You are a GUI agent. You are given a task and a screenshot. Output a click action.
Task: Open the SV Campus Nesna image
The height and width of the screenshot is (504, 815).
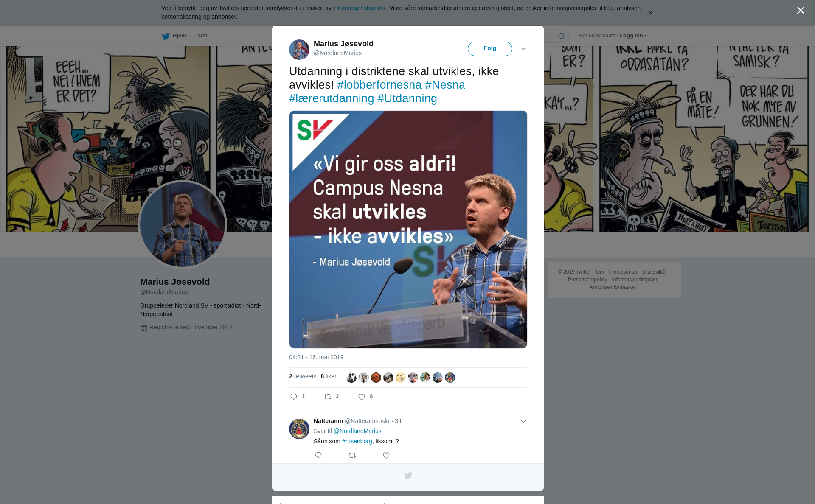(x=408, y=230)
